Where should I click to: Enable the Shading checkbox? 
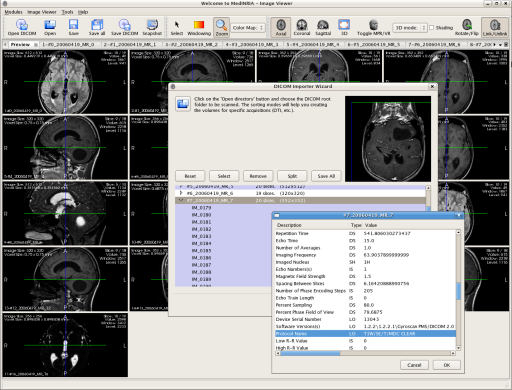(432, 28)
